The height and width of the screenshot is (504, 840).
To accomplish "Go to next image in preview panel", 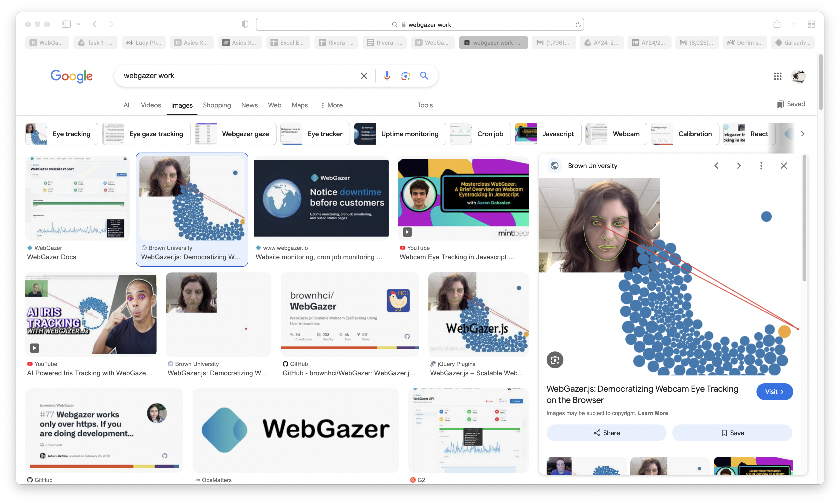I will [x=739, y=166].
